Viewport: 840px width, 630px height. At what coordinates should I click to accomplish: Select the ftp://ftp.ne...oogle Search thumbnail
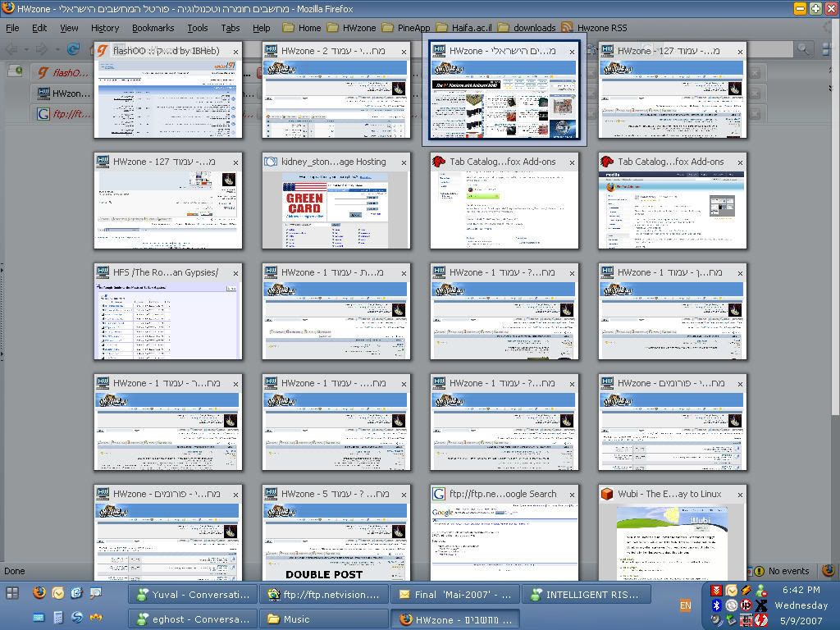click(x=504, y=533)
